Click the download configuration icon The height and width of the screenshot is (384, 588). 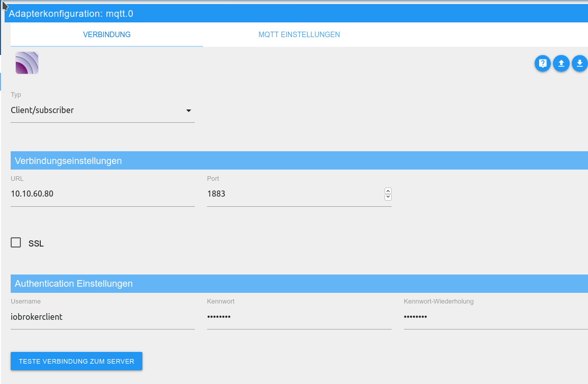pos(579,64)
